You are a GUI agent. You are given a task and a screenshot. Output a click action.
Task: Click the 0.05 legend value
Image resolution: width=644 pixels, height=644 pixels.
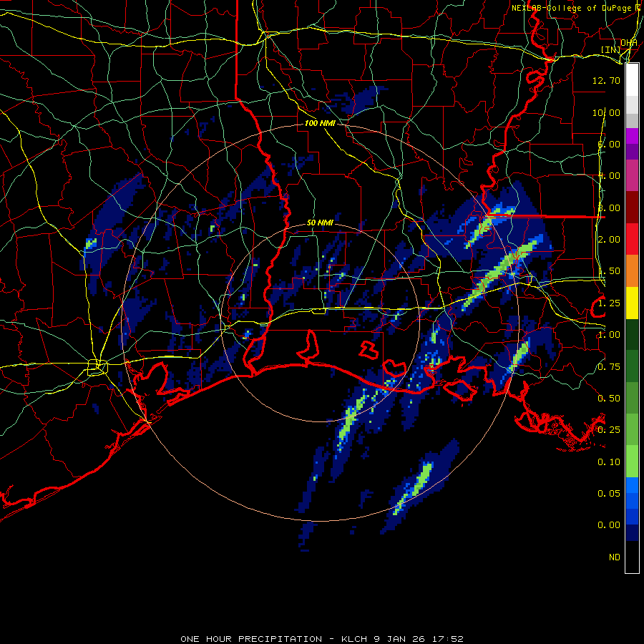[x=609, y=494]
